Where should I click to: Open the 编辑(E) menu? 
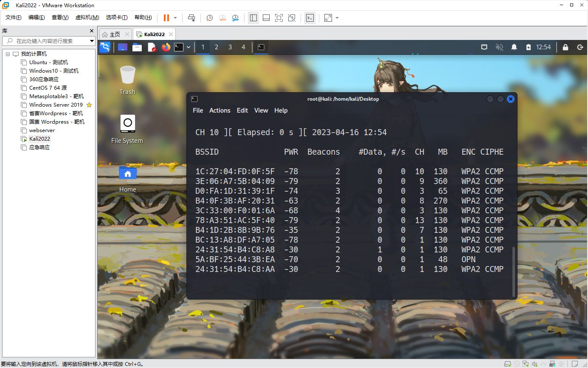tap(37, 17)
